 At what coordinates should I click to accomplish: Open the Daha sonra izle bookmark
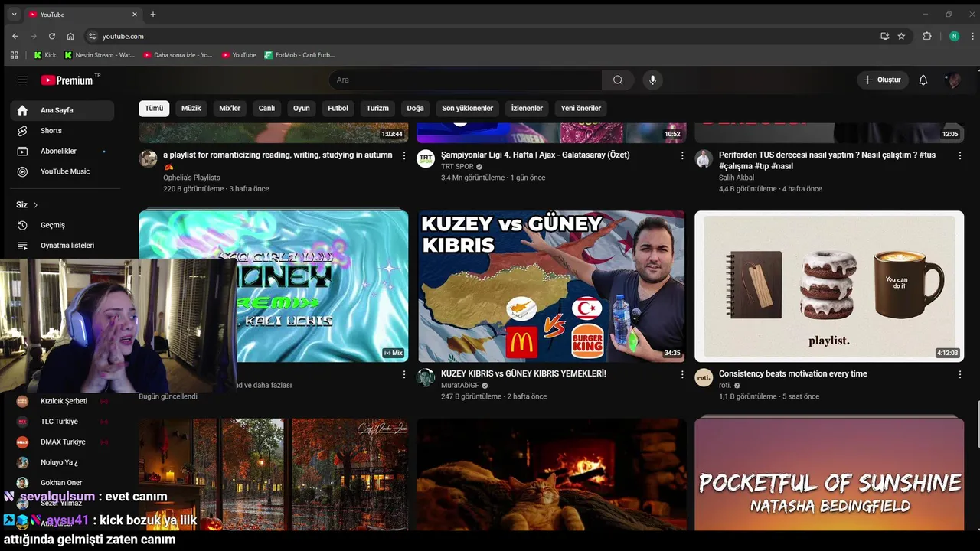coord(178,55)
